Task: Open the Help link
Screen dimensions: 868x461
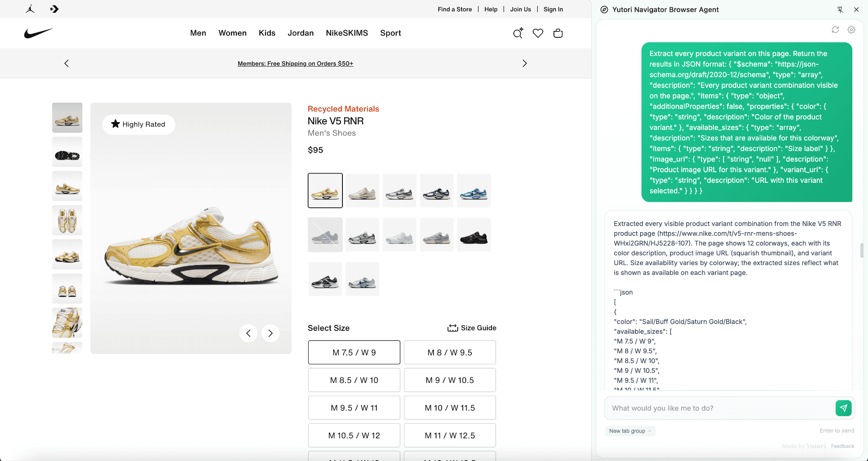Action: pyautogui.click(x=491, y=9)
